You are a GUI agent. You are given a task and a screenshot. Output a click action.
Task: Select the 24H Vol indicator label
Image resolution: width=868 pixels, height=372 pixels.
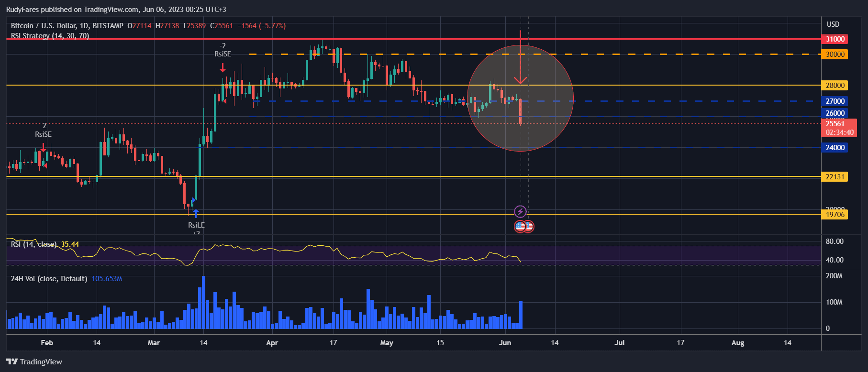[49, 279]
